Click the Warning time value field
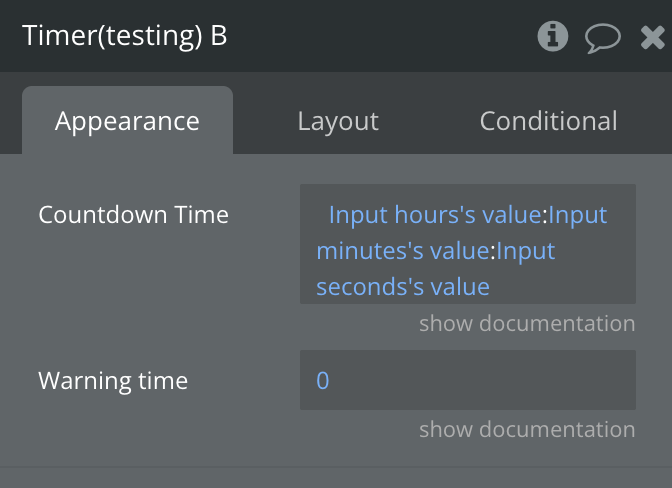The height and width of the screenshot is (488, 672). (467, 380)
